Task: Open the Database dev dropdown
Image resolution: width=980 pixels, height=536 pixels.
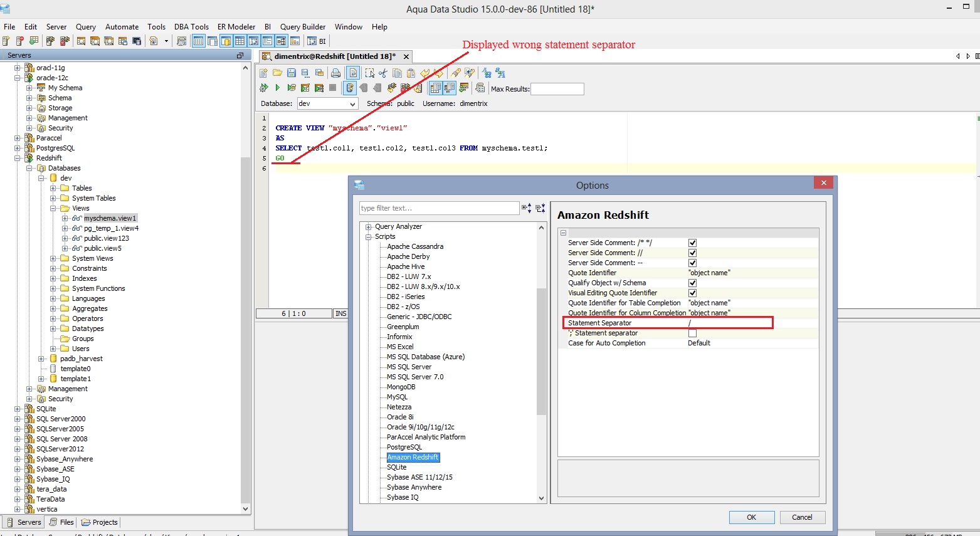Action: (352, 103)
